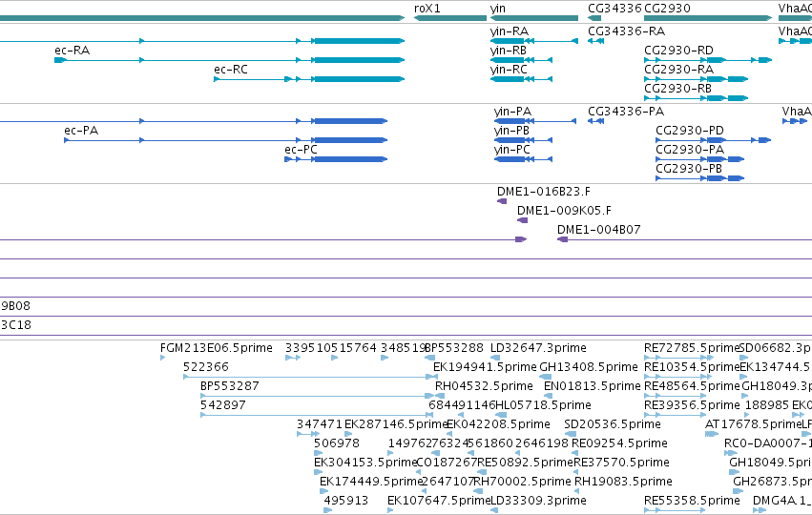Select the RH04532.5prime EST label
Screen dimensions: 812x515
(484, 386)
